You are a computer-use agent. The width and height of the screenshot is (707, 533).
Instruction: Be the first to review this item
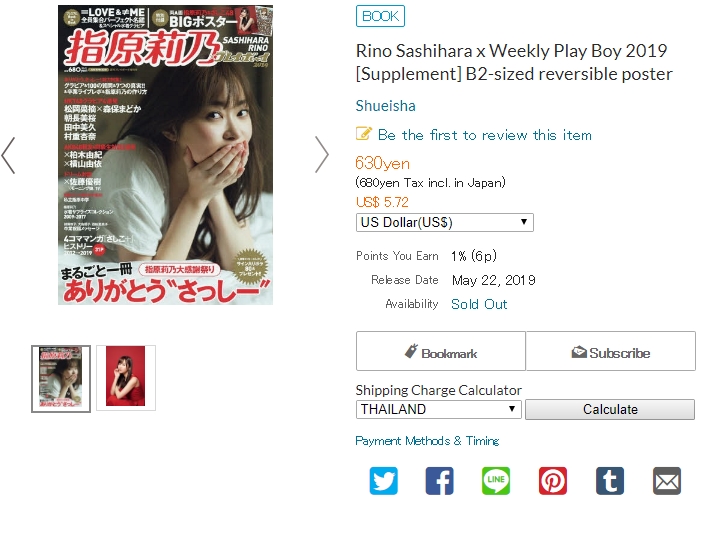point(485,135)
